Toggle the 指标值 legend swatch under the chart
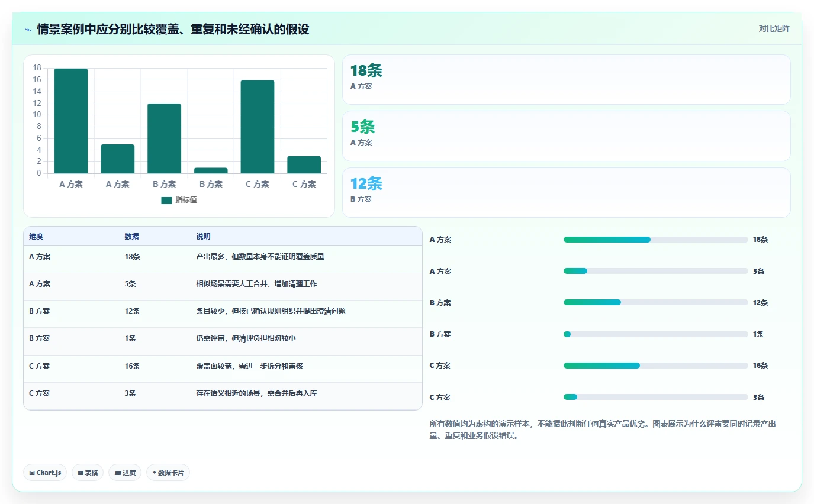This screenshot has width=814, height=504. [166, 201]
